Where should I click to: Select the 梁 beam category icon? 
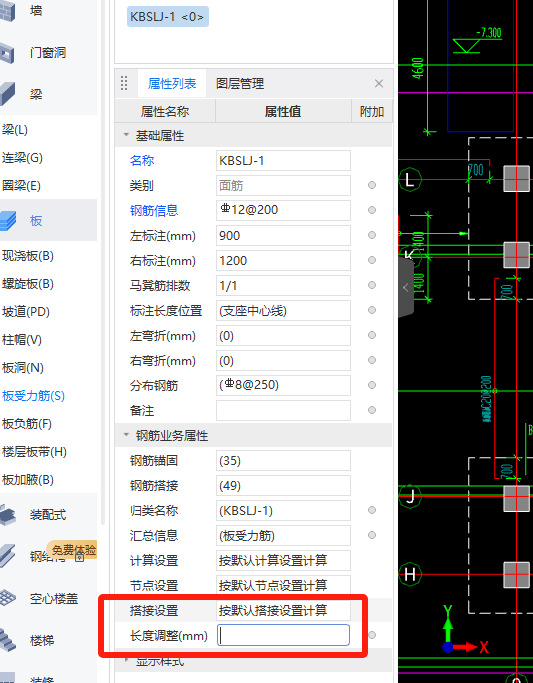8,94
